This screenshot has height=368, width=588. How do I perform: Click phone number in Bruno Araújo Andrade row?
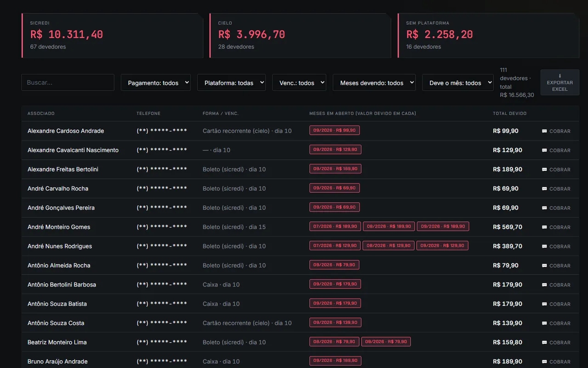(162, 362)
